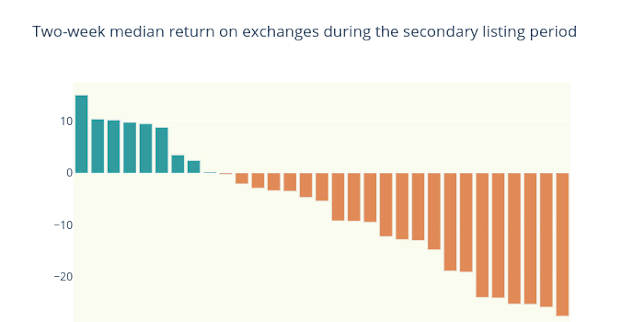Click the second-to-last orange bar

(x=546, y=240)
